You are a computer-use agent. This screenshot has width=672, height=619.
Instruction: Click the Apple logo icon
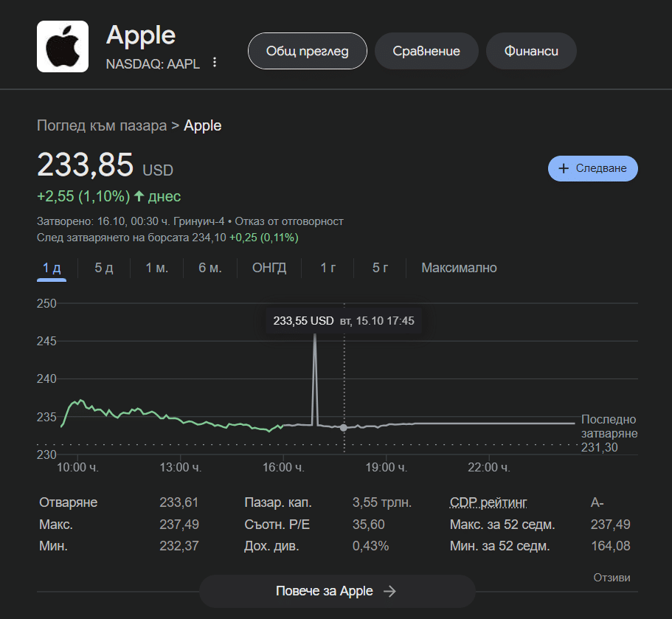[x=63, y=46]
